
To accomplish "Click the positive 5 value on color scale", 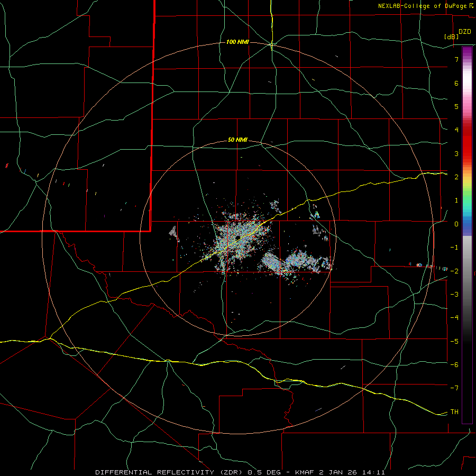I will (456, 106).
